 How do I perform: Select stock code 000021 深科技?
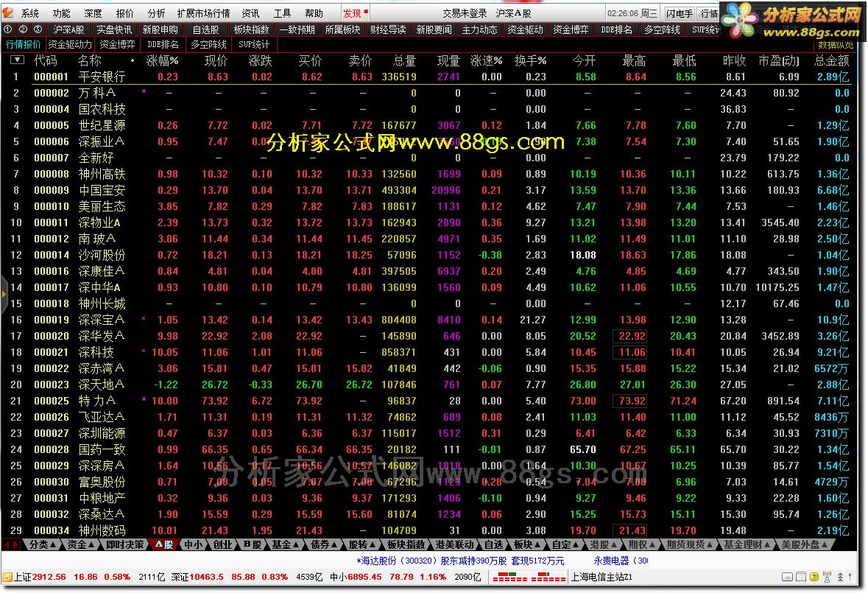pyautogui.click(x=52, y=352)
